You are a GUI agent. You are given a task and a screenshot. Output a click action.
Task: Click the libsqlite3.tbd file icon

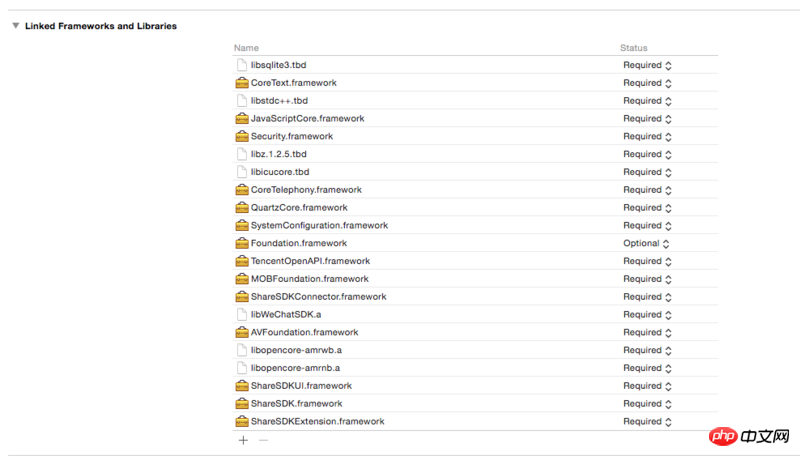242,65
